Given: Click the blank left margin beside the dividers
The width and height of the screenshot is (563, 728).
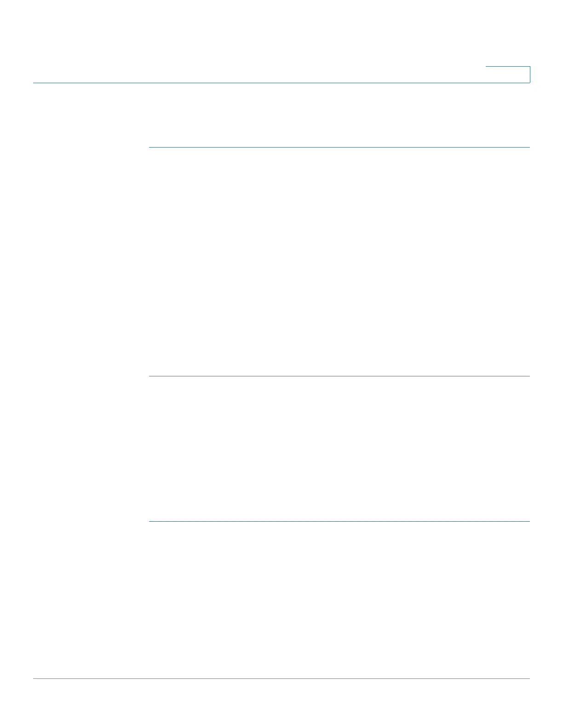Looking at the screenshot, I should click(x=91, y=334).
